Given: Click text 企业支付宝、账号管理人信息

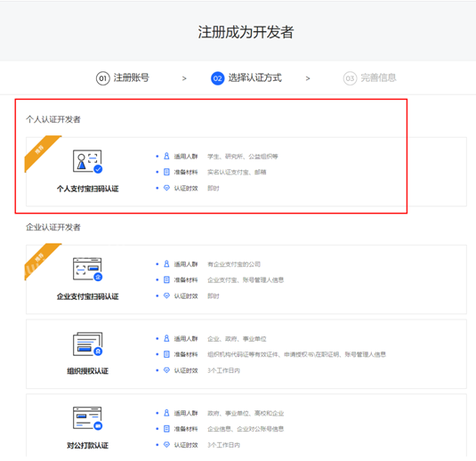Looking at the screenshot, I should click(x=246, y=280).
